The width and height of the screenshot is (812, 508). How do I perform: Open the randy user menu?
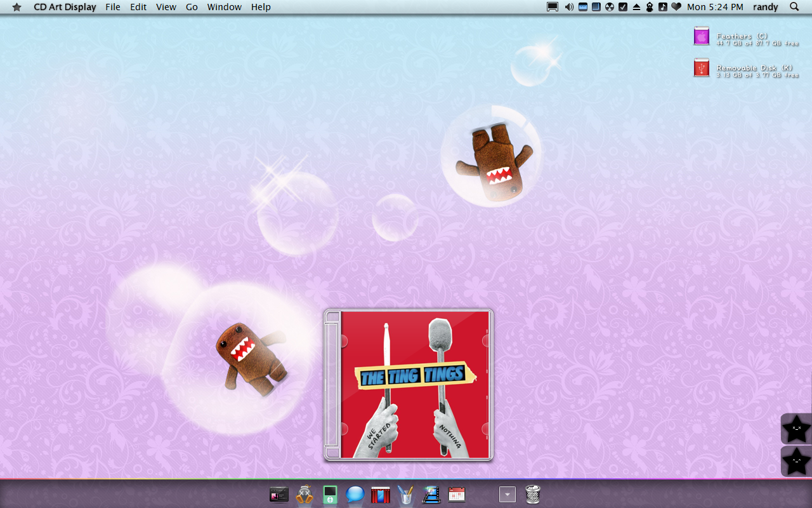click(x=766, y=7)
